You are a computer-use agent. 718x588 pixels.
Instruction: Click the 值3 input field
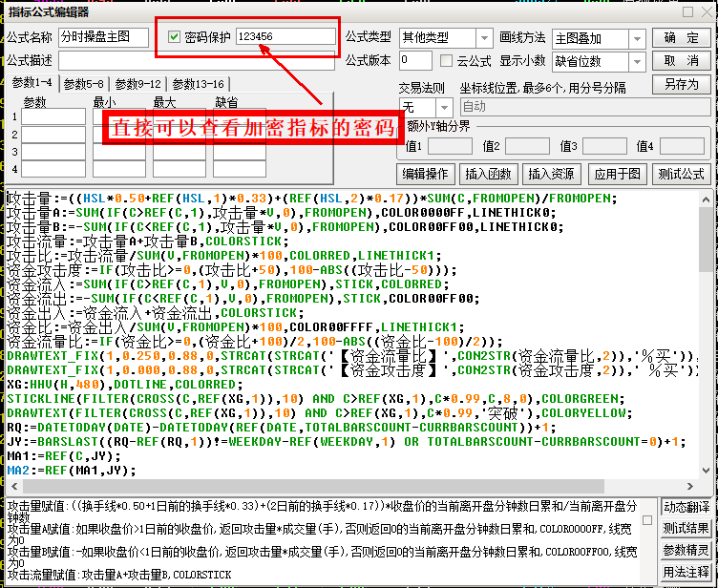(x=604, y=146)
